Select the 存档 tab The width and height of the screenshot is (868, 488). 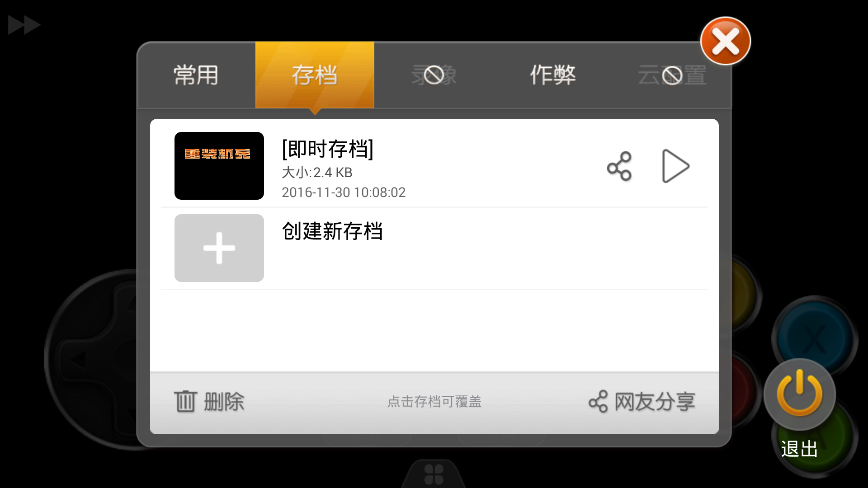click(x=315, y=75)
